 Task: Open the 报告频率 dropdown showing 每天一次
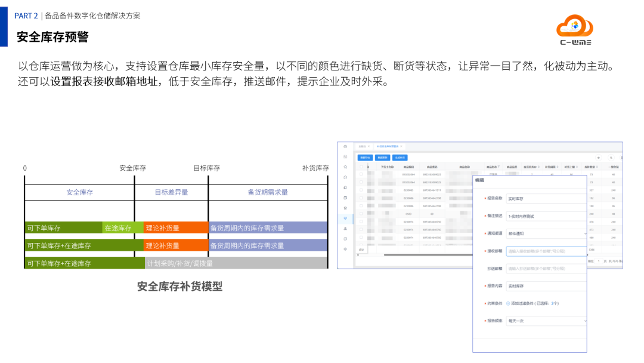(x=546, y=321)
